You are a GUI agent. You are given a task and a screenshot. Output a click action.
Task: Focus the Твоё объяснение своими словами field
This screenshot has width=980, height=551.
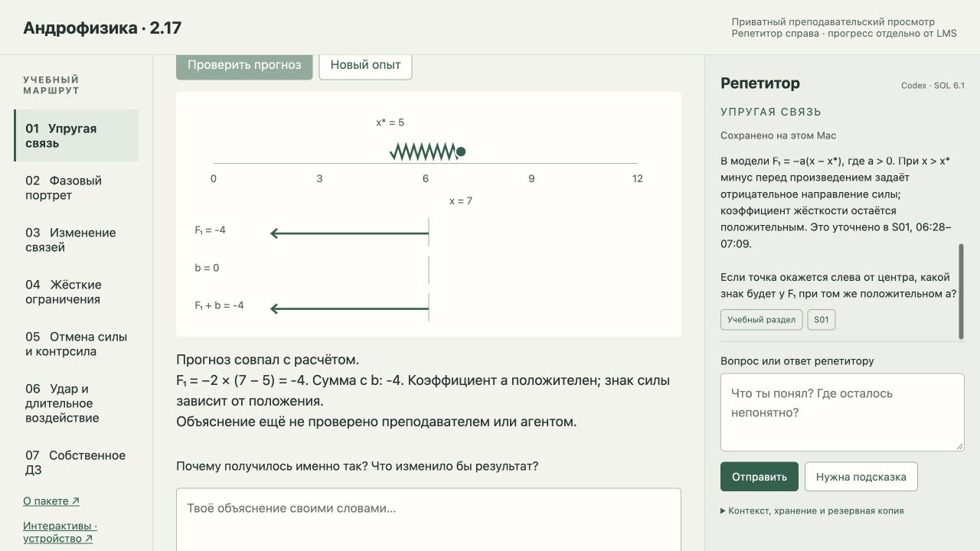click(429, 520)
